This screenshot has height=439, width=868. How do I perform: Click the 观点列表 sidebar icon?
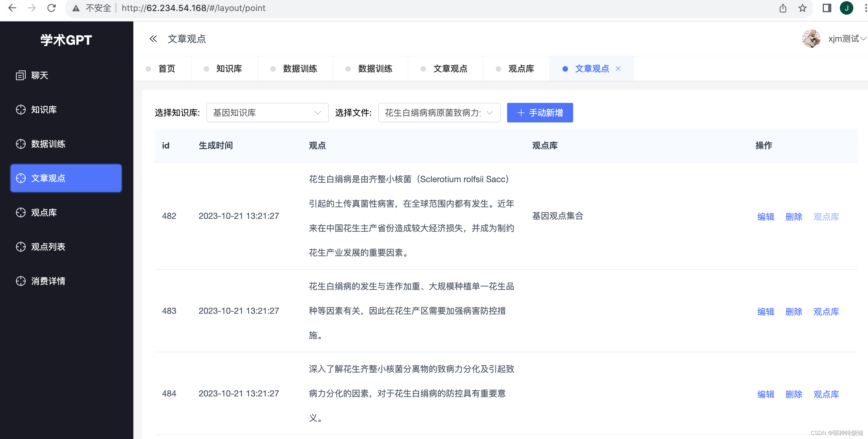[x=20, y=247]
